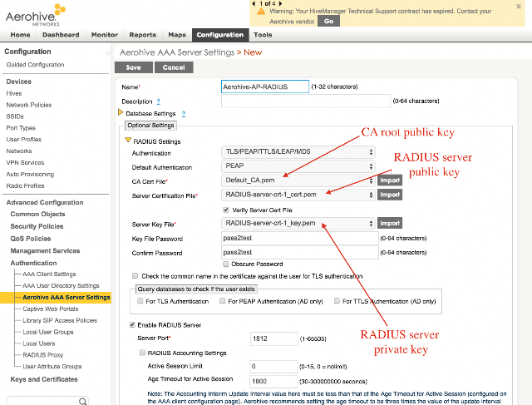
Task: Collapse the Configuration sidebar chevron
Action: (108, 52)
